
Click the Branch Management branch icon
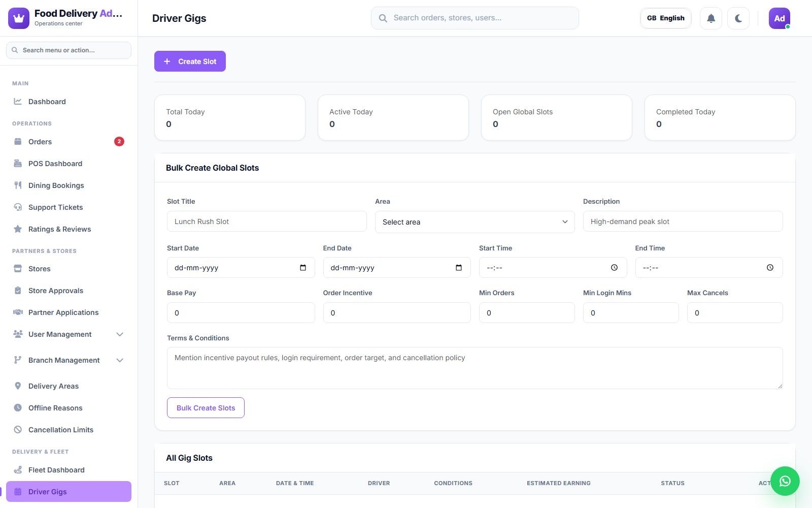pos(18,360)
